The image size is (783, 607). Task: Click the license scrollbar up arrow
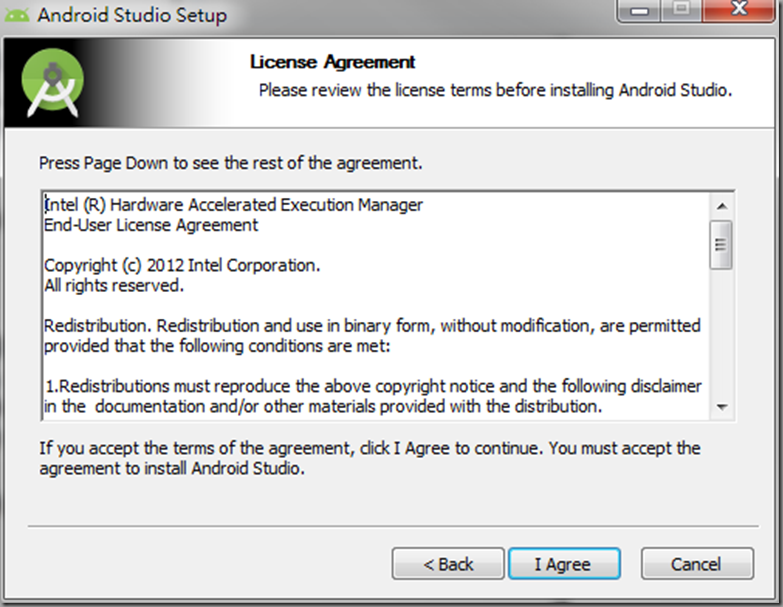pos(721,206)
